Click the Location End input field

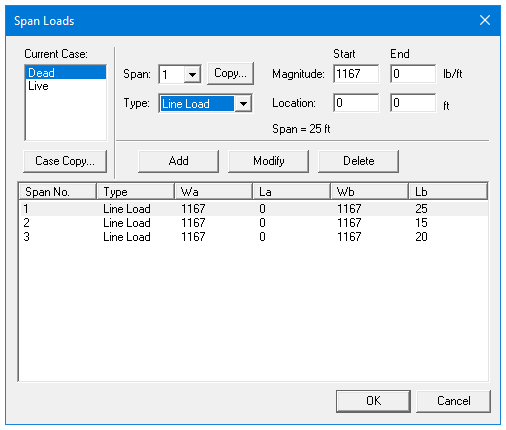[413, 103]
